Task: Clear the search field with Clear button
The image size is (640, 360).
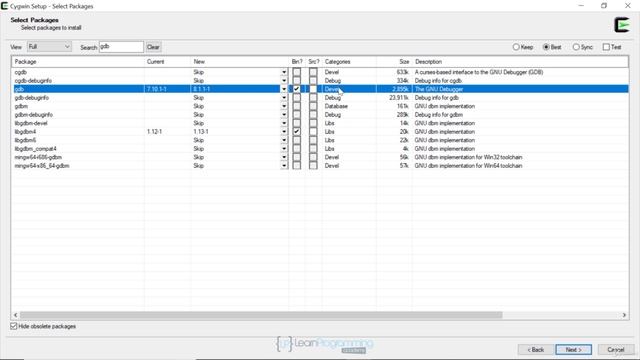Action: pyautogui.click(x=153, y=47)
